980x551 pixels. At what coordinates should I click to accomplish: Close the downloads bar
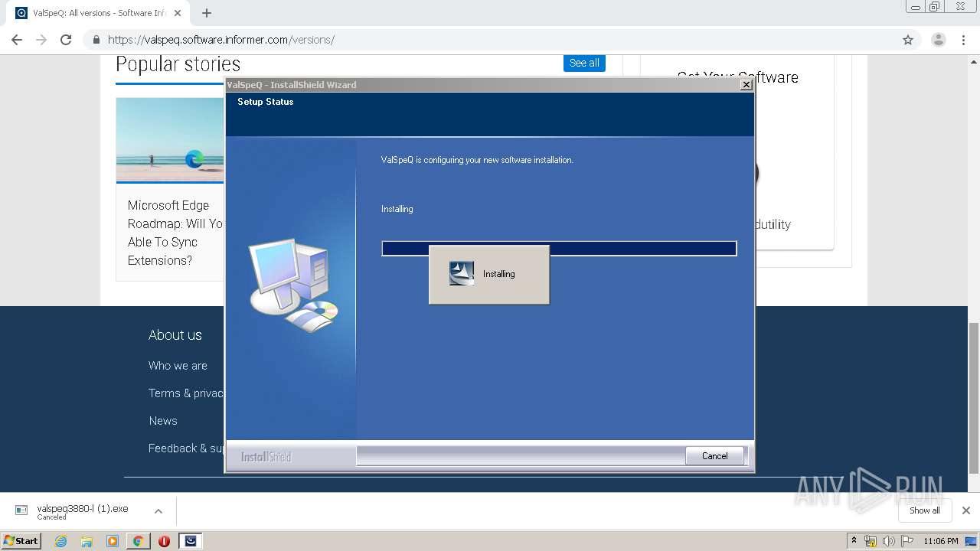coord(965,510)
